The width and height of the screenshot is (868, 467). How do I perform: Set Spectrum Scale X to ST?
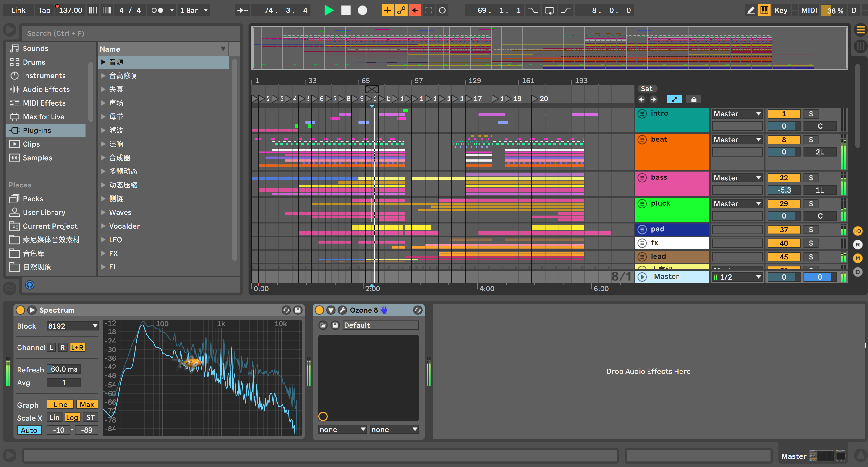90,417
